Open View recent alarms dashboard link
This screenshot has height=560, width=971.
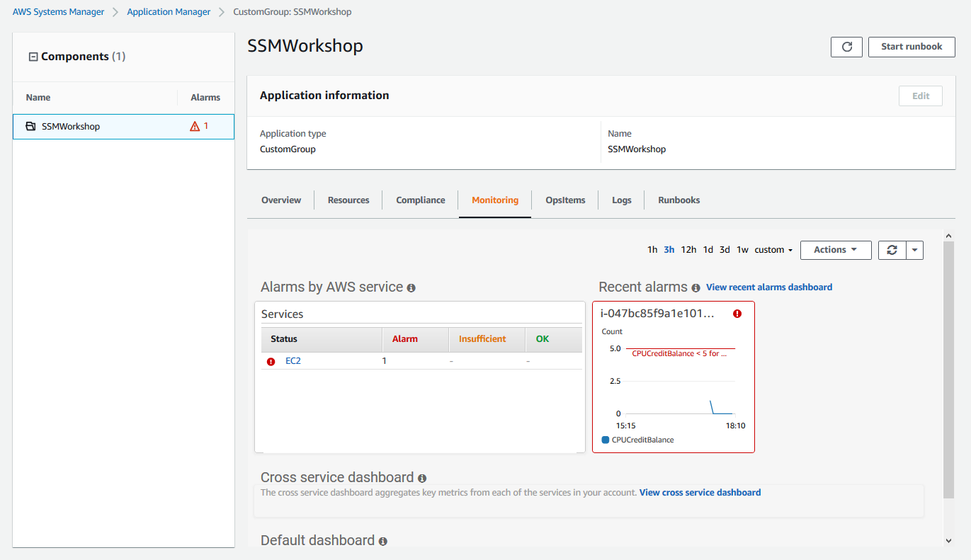coord(769,287)
